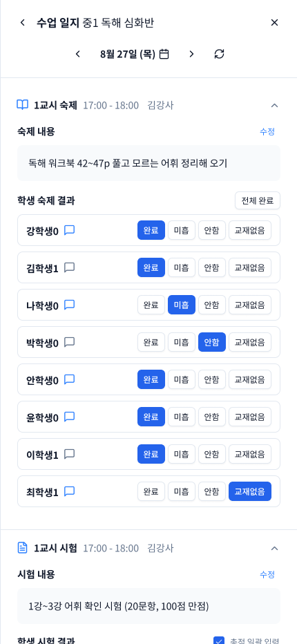Viewport: 297px width, 644px height.
Task: Open comment bubble for 최학생1
Action: [x=70, y=491]
